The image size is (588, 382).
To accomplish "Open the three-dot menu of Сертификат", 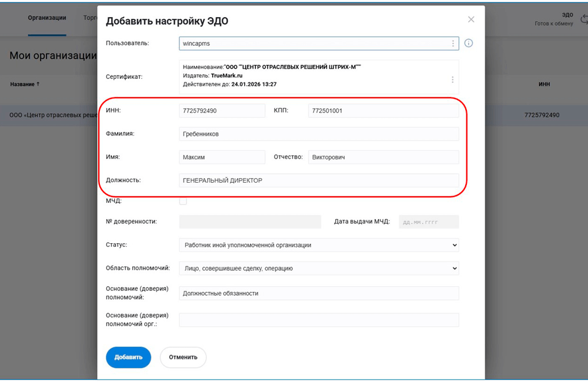I will [x=452, y=80].
